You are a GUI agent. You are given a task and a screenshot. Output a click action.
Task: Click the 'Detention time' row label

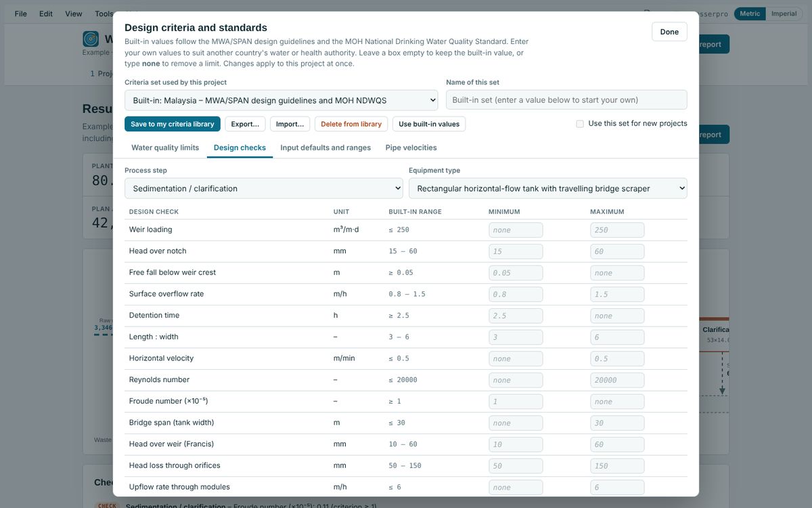pyautogui.click(x=154, y=316)
